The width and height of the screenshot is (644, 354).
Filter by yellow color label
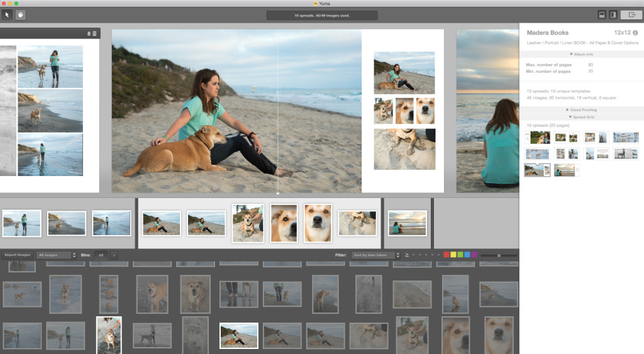(x=453, y=255)
